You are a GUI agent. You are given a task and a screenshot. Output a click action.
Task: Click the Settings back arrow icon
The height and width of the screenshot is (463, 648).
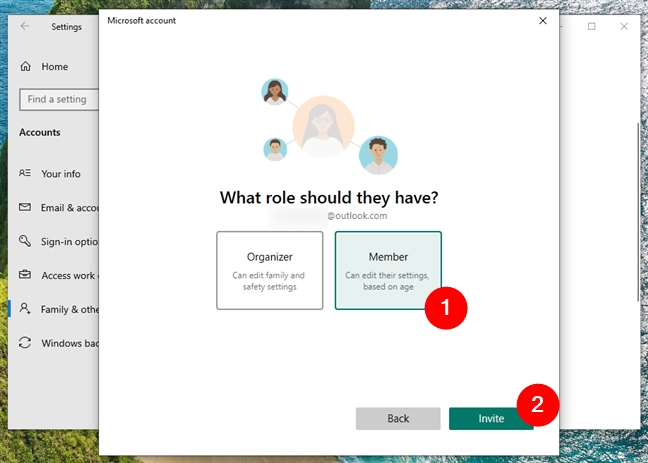click(25, 26)
